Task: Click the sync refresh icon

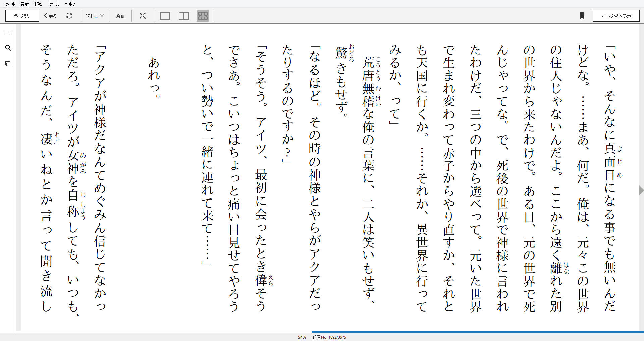Action: pyautogui.click(x=69, y=16)
